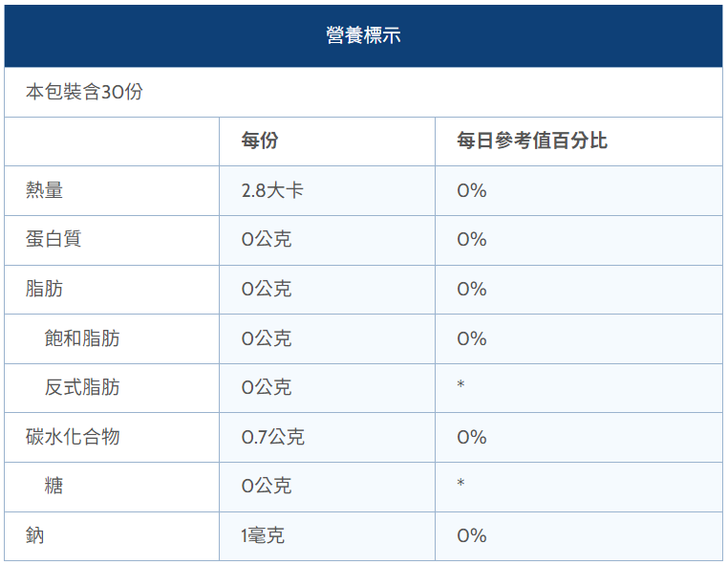Click the 2.8大卡 calorie value
This screenshot has height=565, width=728.
pyautogui.click(x=272, y=190)
